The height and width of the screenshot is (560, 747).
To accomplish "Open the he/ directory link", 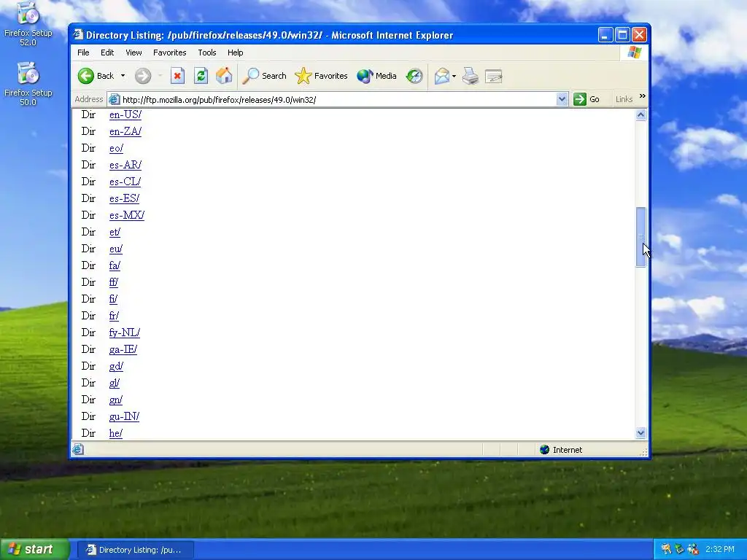I will (116, 433).
